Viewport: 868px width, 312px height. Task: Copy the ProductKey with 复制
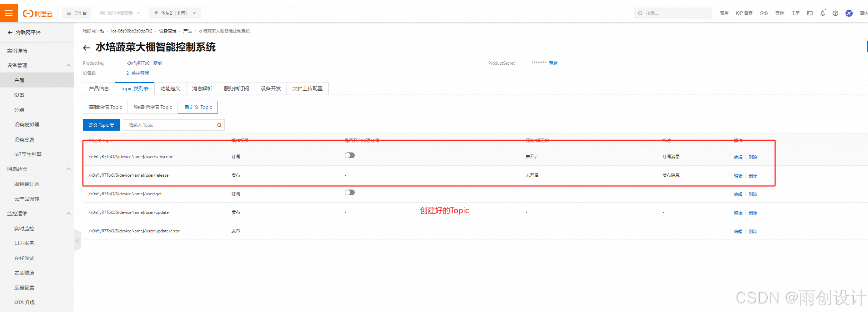coord(158,63)
